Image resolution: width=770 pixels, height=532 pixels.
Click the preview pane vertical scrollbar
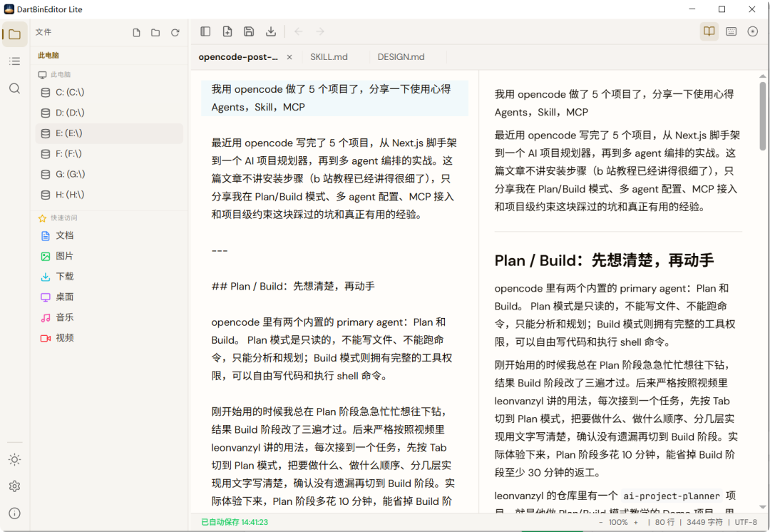click(763, 116)
